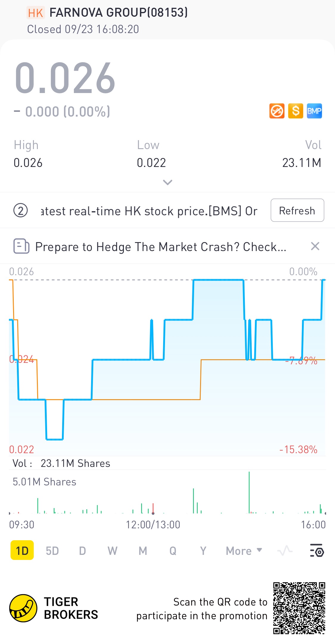Select the quarterly Q chart tab
The height and width of the screenshot is (644, 335).
[173, 551]
